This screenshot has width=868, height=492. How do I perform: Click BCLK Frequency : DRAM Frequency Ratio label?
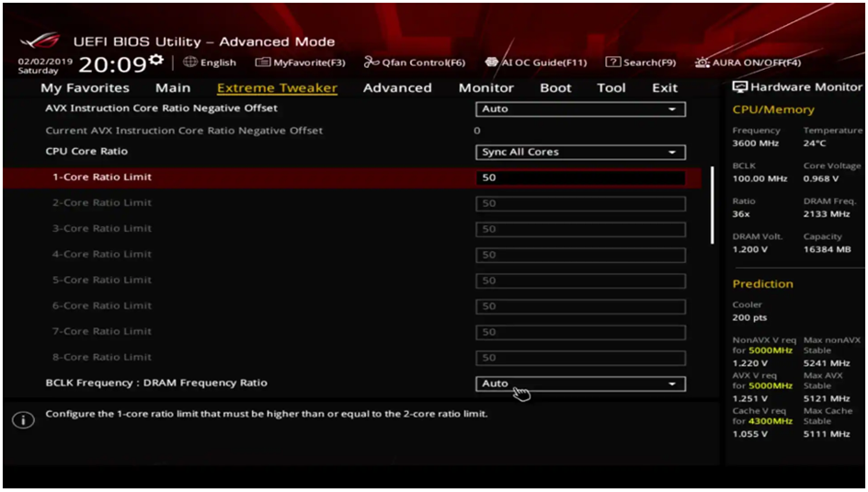[156, 383]
